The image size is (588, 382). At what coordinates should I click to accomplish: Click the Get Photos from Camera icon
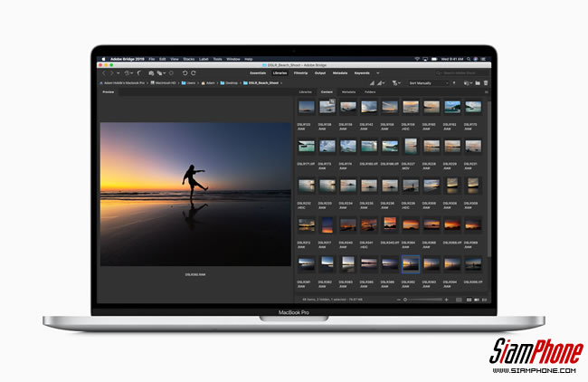tap(151, 73)
